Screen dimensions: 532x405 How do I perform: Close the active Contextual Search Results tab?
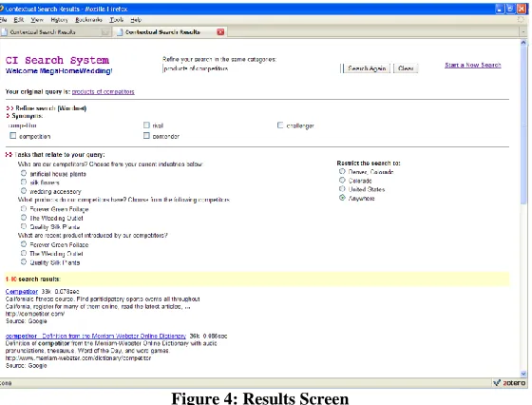point(220,32)
